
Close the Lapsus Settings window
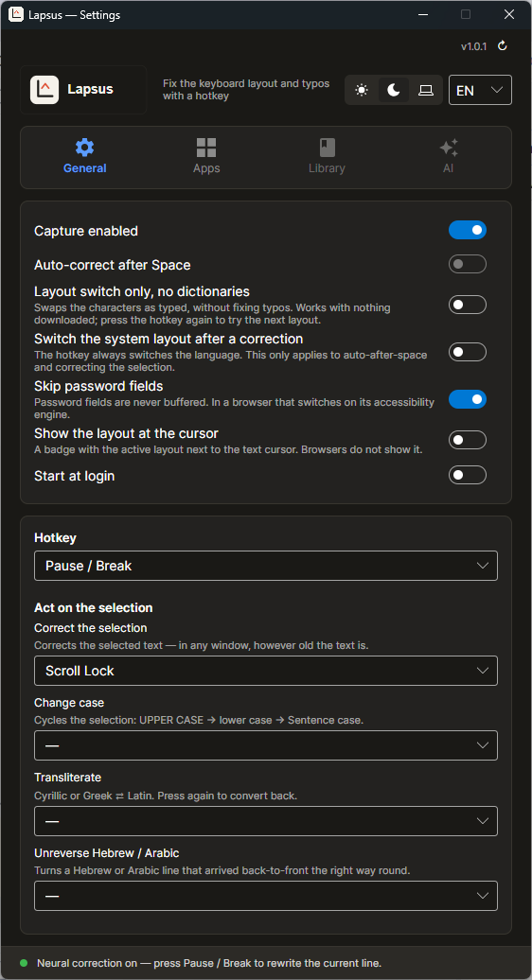(509, 14)
